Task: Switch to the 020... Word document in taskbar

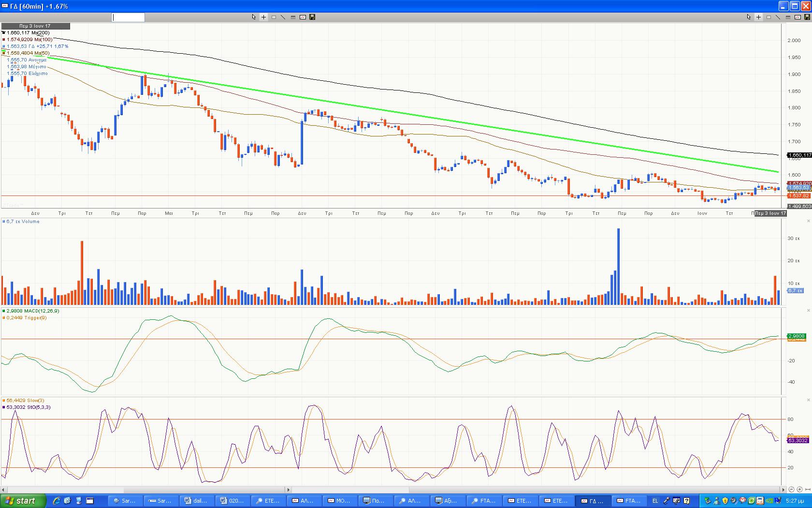Action: (x=233, y=501)
